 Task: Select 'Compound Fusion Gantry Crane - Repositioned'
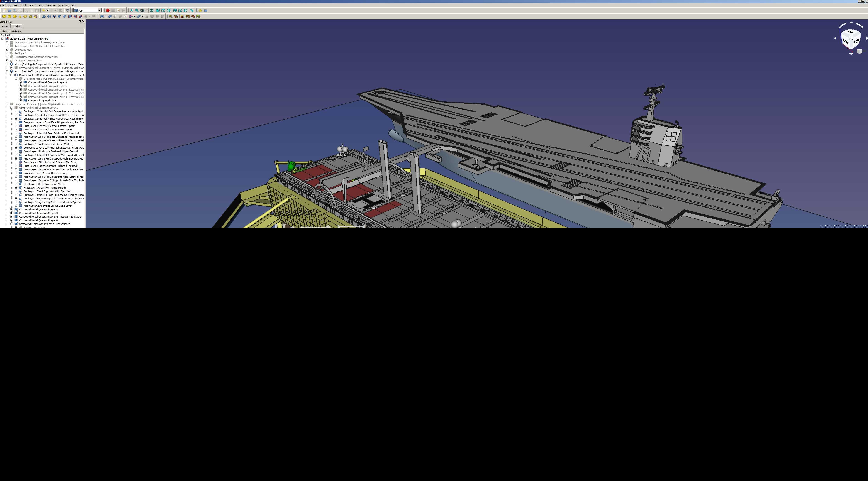[45, 224]
